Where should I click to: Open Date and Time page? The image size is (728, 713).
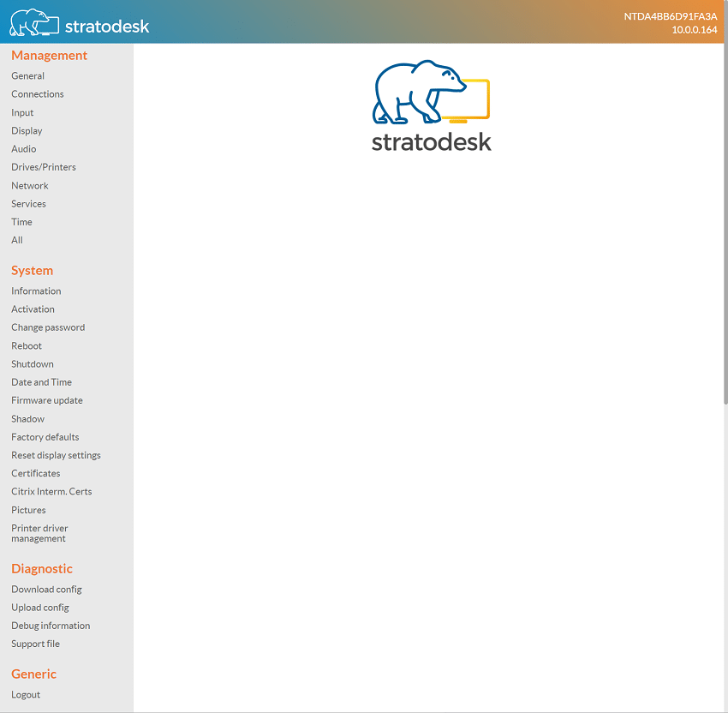(x=42, y=382)
